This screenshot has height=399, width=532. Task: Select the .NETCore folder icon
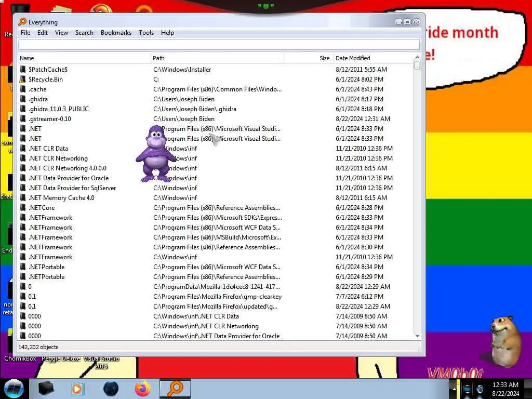pos(23,208)
